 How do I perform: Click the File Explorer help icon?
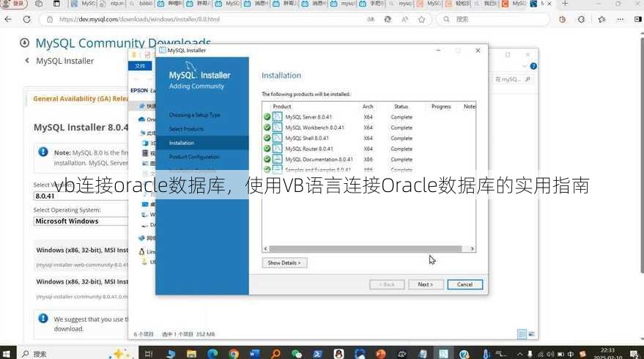click(x=533, y=66)
